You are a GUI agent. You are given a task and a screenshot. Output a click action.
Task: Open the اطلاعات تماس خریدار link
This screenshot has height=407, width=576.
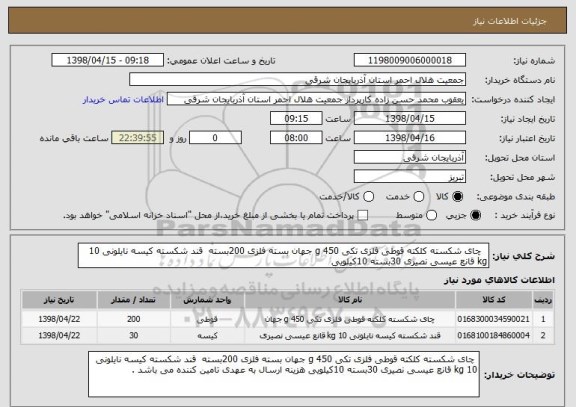coord(123,100)
